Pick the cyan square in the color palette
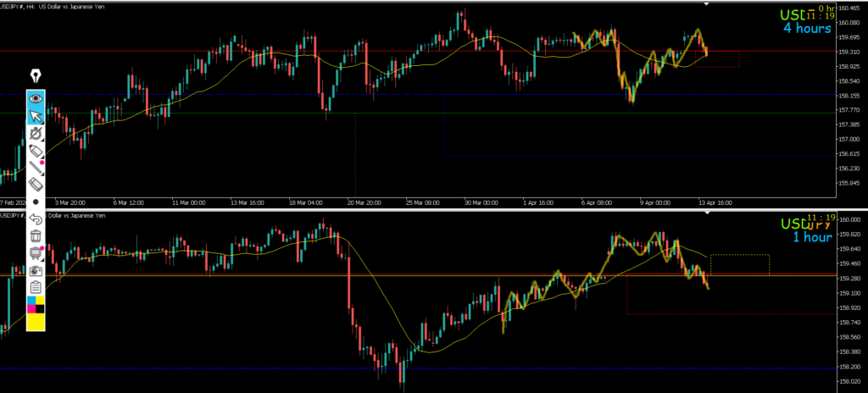 [x=31, y=302]
